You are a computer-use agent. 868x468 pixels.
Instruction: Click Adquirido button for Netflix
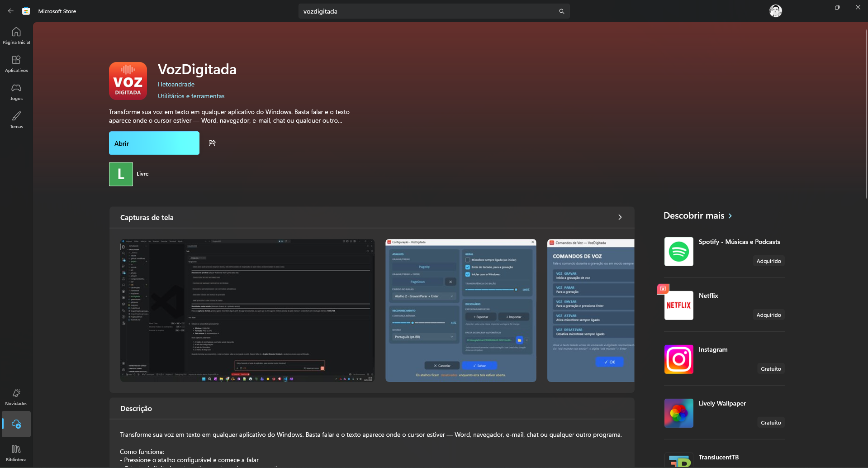pos(768,315)
